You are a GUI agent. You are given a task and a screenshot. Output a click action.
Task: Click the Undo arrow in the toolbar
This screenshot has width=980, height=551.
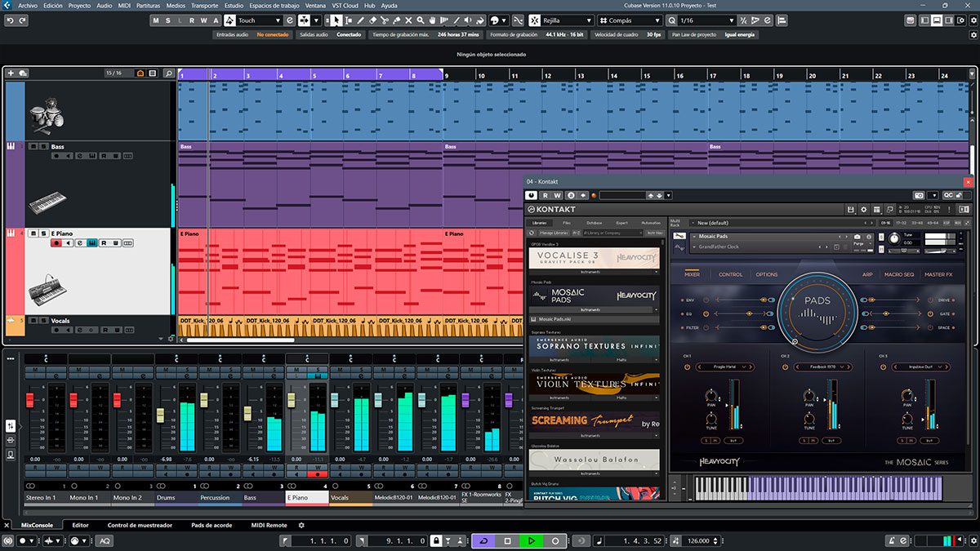click(11, 20)
